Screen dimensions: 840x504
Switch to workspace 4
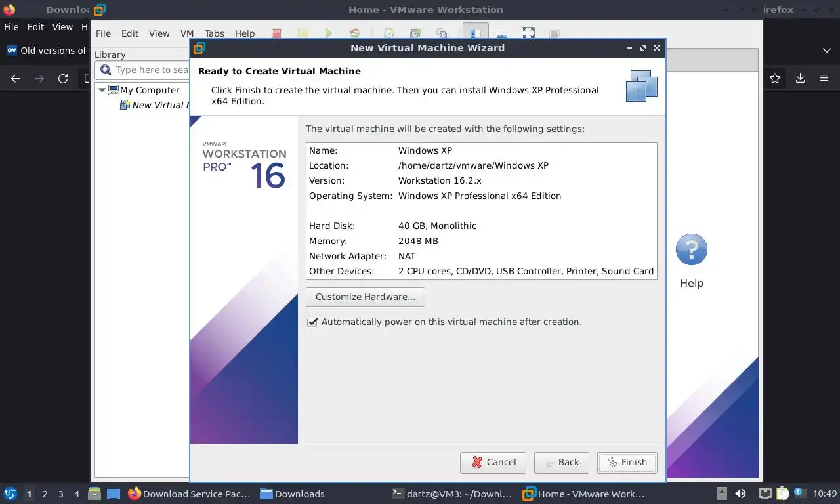(77, 494)
